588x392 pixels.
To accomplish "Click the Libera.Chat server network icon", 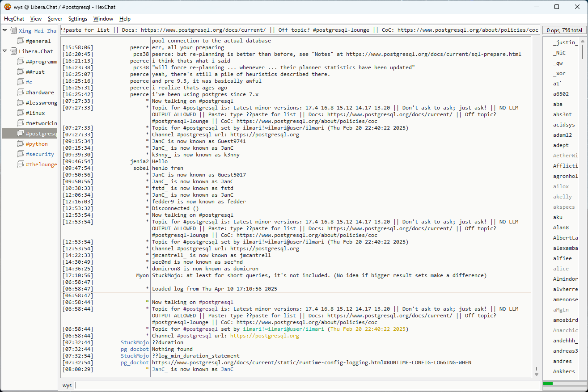I will 13,51.
